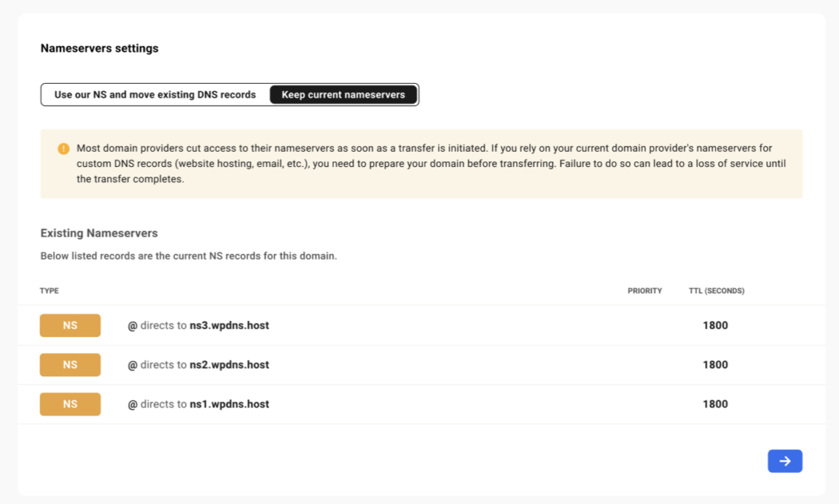
Task: Click the 1800 TTL value for ns2.wpdns.host
Action: (x=715, y=365)
